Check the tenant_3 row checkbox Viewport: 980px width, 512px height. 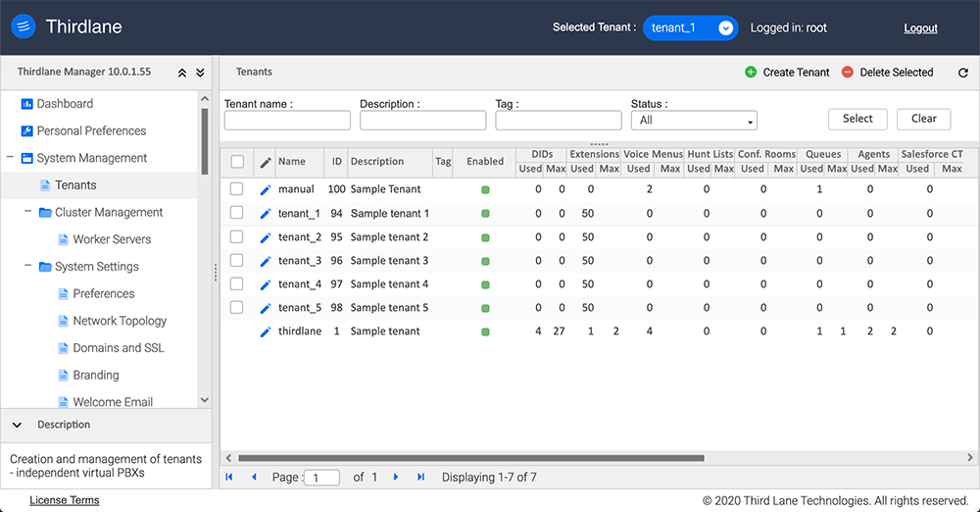pyautogui.click(x=236, y=260)
